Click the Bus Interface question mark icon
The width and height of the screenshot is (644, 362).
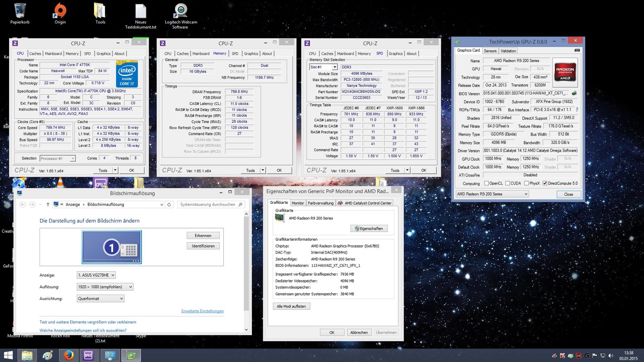pos(577,110)
